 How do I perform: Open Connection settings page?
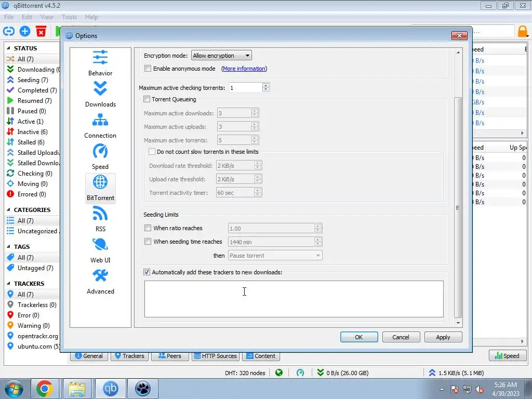coord(100,126)
